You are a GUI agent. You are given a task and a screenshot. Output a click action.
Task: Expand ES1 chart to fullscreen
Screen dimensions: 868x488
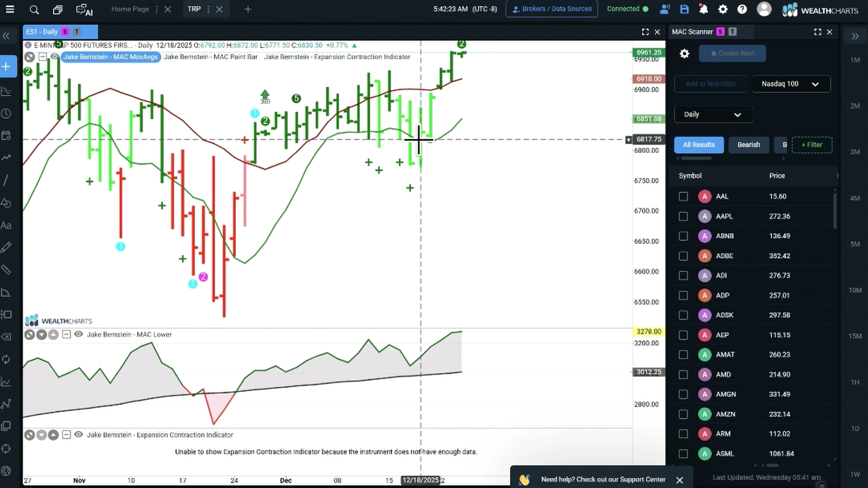click(x=645, y=32)
